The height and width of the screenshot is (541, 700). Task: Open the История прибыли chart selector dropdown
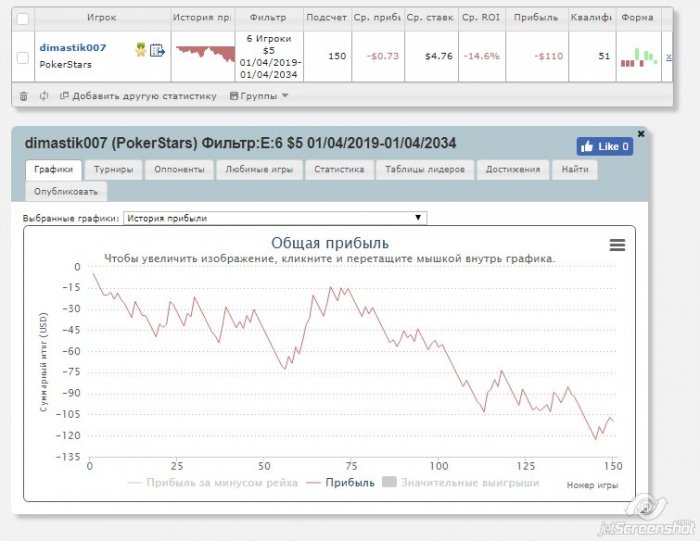275,218
